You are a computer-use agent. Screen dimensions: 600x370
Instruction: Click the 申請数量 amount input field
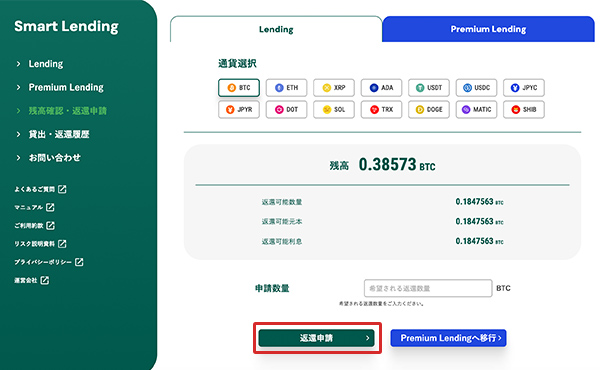[428, 288]
